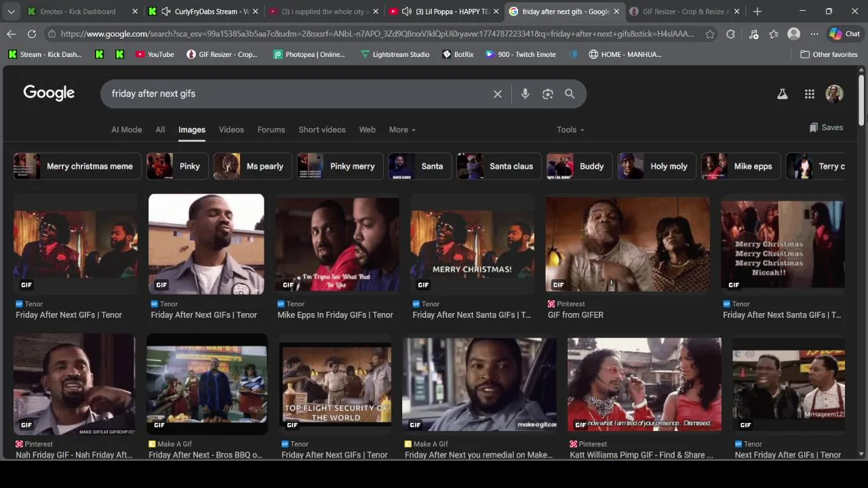The image size is (868, 488).
Task: Switch to AI Mode search
Action: 127,129
